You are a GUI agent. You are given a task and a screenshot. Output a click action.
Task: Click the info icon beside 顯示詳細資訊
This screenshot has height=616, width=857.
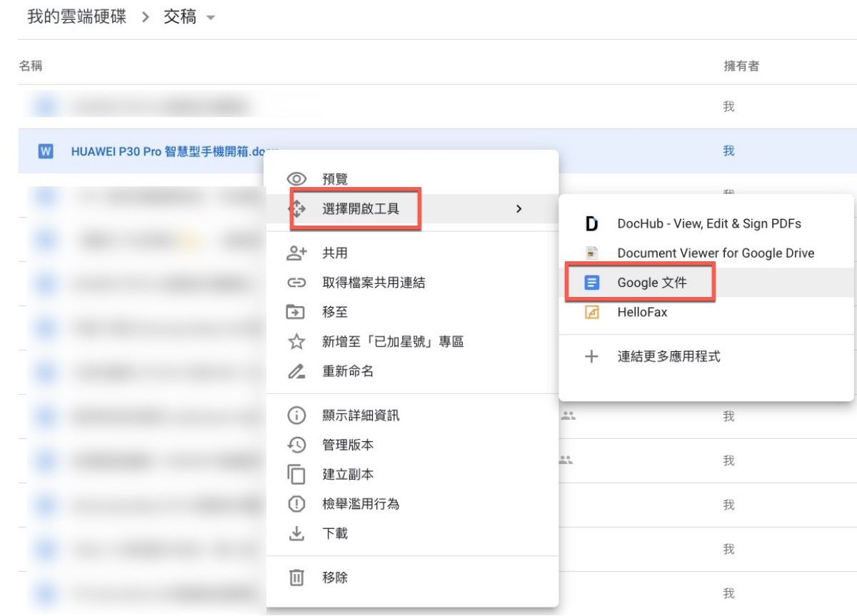point(296,415)
